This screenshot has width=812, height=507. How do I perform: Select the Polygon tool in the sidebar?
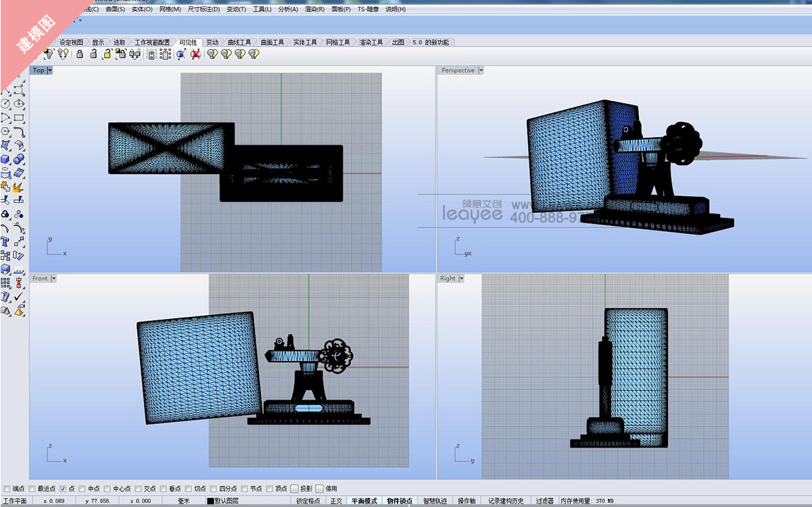[x=6, y=131]
